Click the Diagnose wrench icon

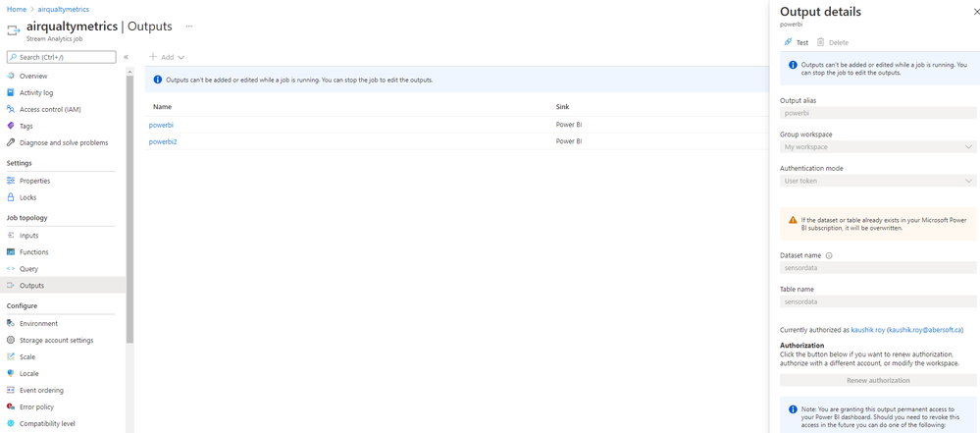pos(10,142)
